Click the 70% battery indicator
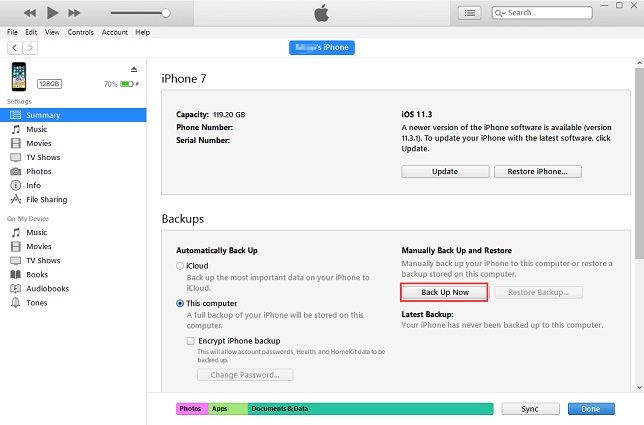This screenshot has height=425, width=644. [121, 84]
